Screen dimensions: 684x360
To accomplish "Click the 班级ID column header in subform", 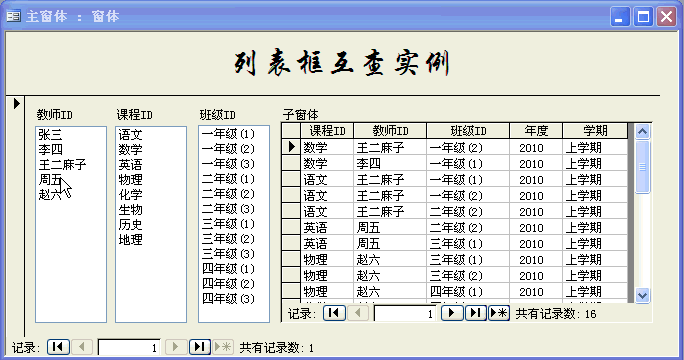I will 468,130.
